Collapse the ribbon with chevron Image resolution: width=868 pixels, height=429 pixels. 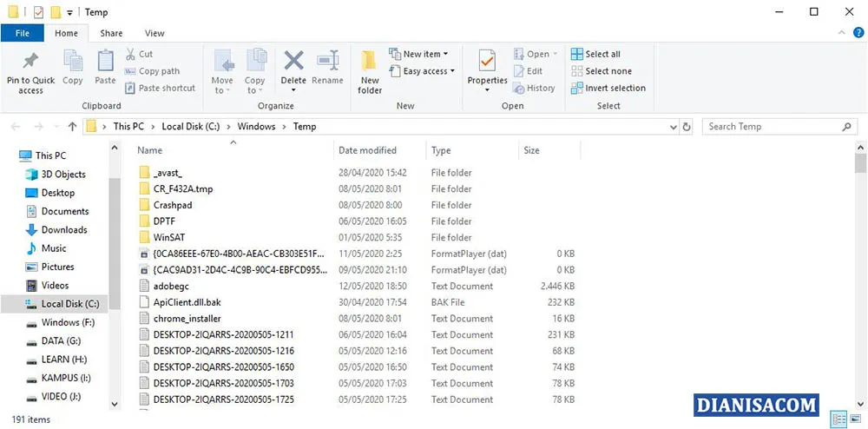pos(842,33)
